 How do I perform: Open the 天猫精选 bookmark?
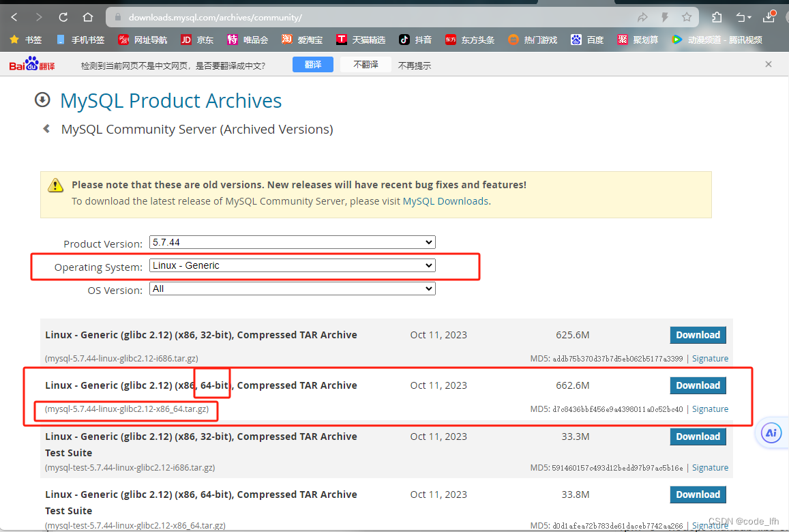(360, 40)
